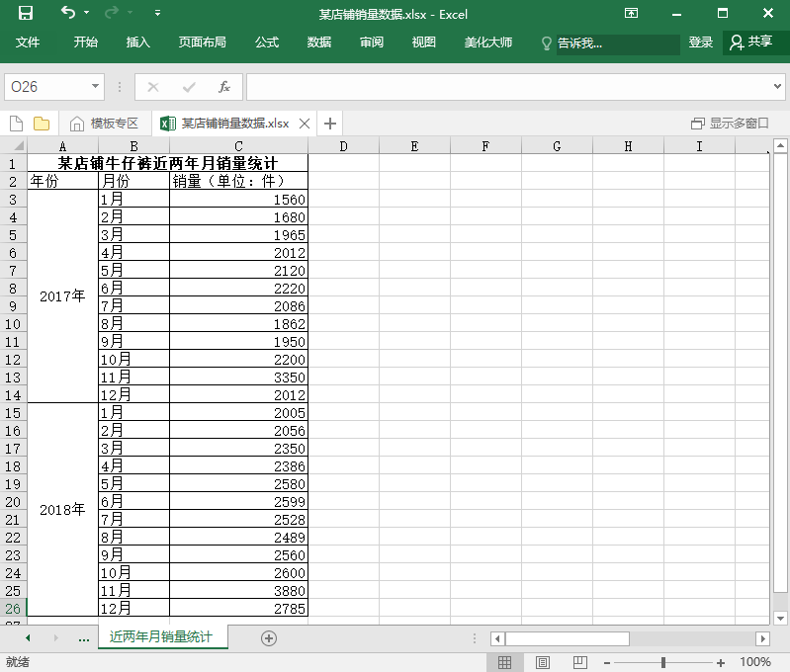The width and height of the screenshot is (790, 672).
Task: Open the Customize Quick Access Toolbar dropdown
Action: pos(157,14)
